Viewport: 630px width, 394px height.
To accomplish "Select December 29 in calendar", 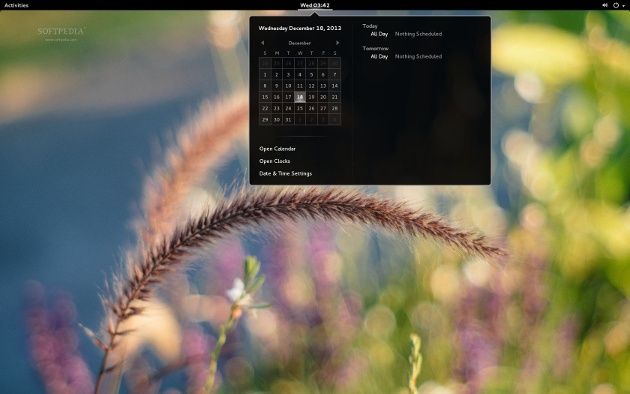I will pyautogui.click(x=265, y=120).
